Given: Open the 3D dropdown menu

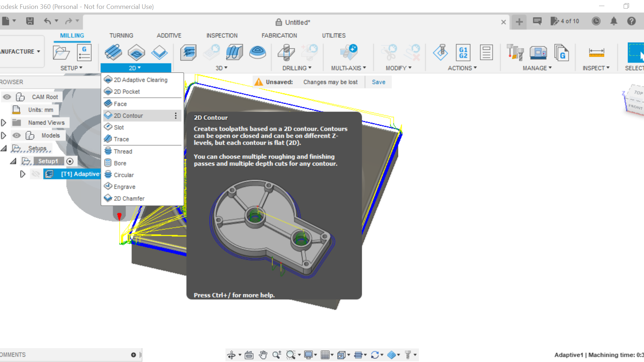Looking at the screenshot, I should point(222,68).
